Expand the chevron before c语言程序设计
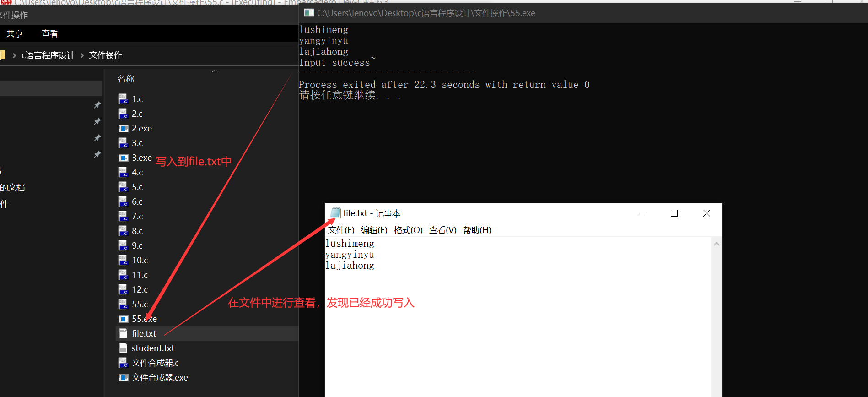 tap(14, 55)
